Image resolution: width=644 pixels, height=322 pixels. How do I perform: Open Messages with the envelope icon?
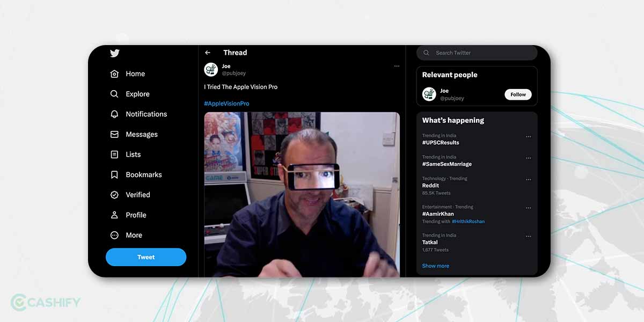click(x=114, y=134)
